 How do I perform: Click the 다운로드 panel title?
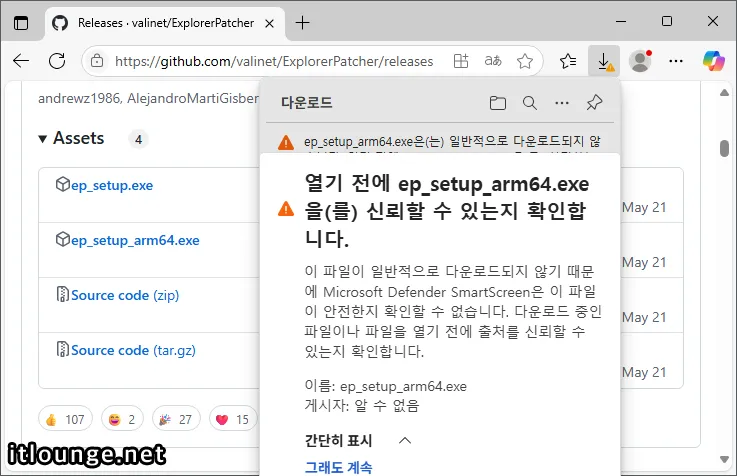pyautogui.click(x=306, y=102)
